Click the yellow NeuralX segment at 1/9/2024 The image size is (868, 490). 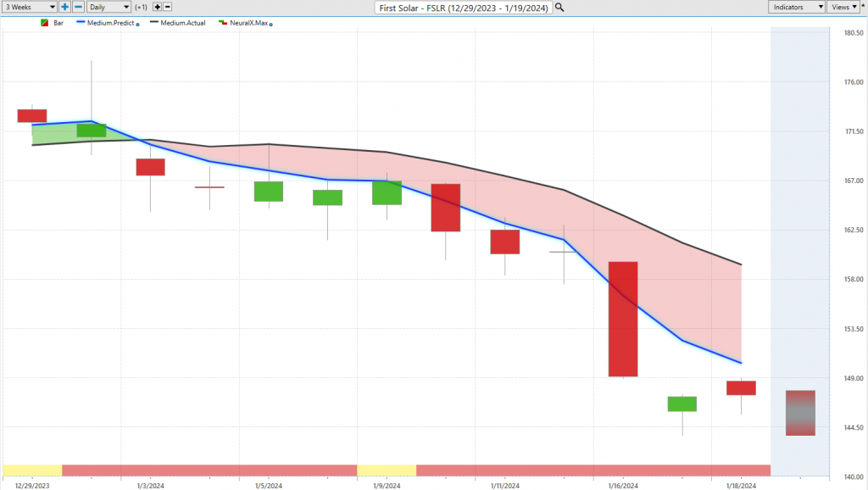click(x=387, y=471)
